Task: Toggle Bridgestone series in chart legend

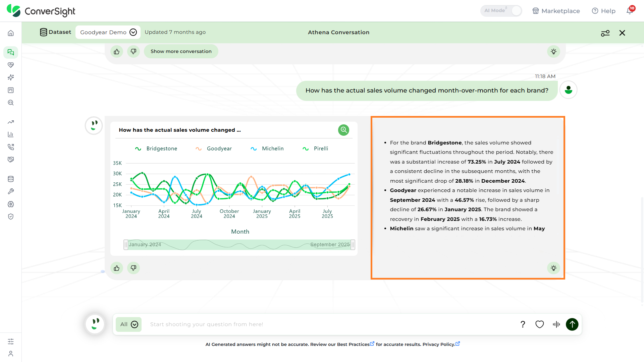Action: pos(156,148)
